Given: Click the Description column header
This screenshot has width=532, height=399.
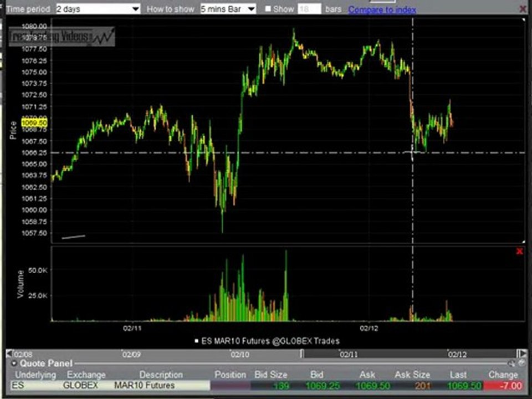Looking at the screenshot, I should click(x=161, y=375).
